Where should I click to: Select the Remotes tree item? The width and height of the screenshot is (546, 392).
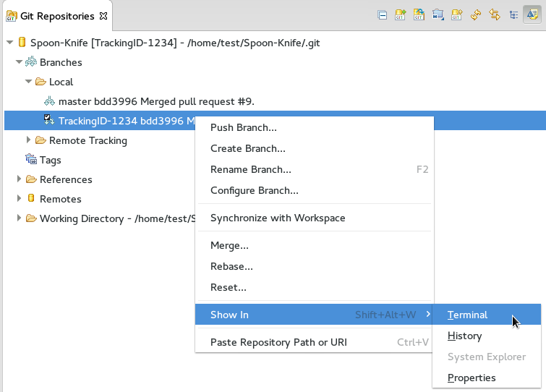click(x=60, y=199)
